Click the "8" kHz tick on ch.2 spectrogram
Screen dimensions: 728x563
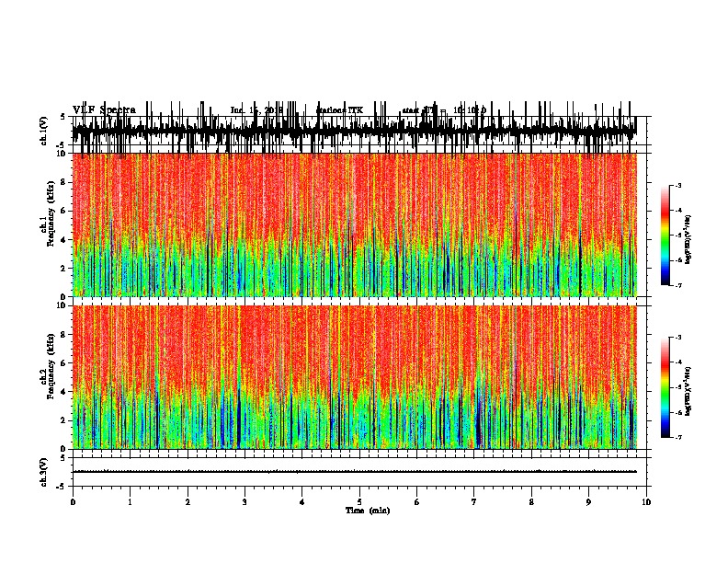tap(64, 335)
